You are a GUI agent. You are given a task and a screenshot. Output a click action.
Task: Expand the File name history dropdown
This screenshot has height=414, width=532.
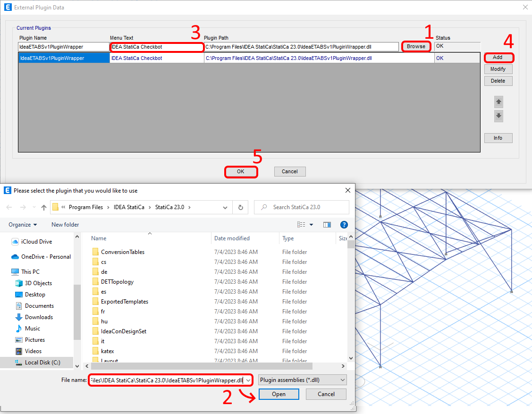click(247, 380)
